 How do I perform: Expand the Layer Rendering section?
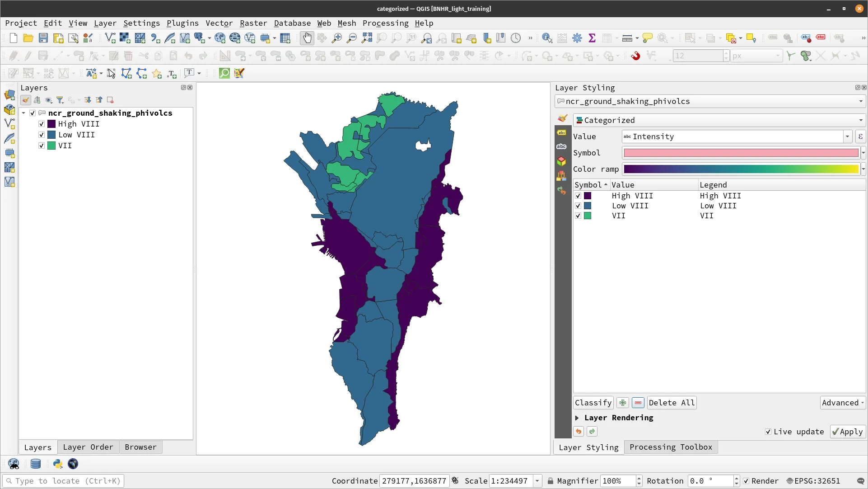coord(578,418)
